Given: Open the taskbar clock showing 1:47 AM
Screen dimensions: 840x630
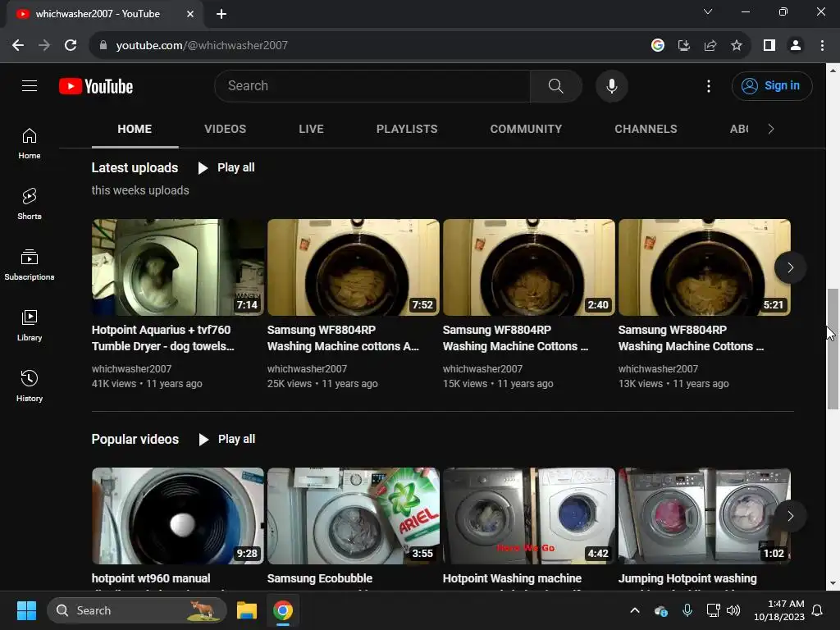Looking at the screenshot, I should 779,610.
